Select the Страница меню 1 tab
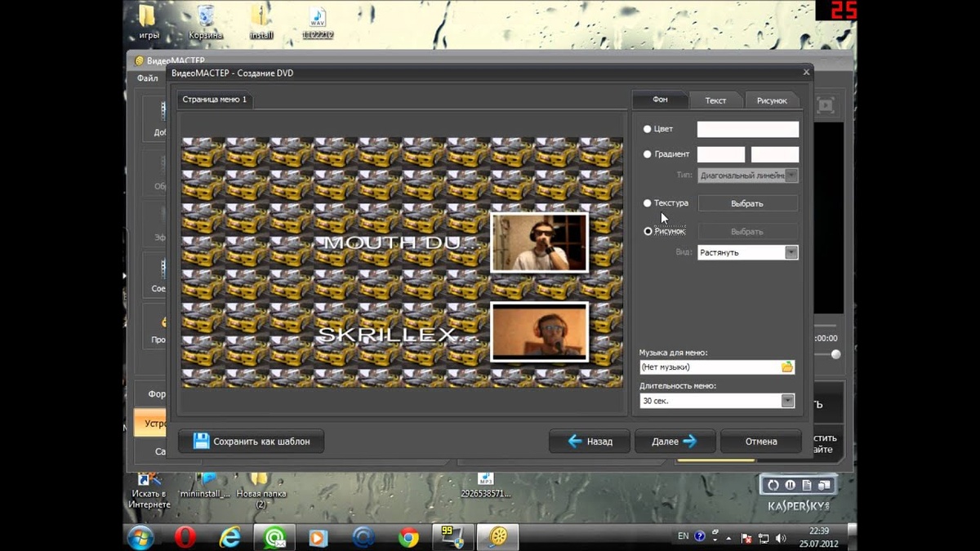980x551 pixels. point(214,100)
